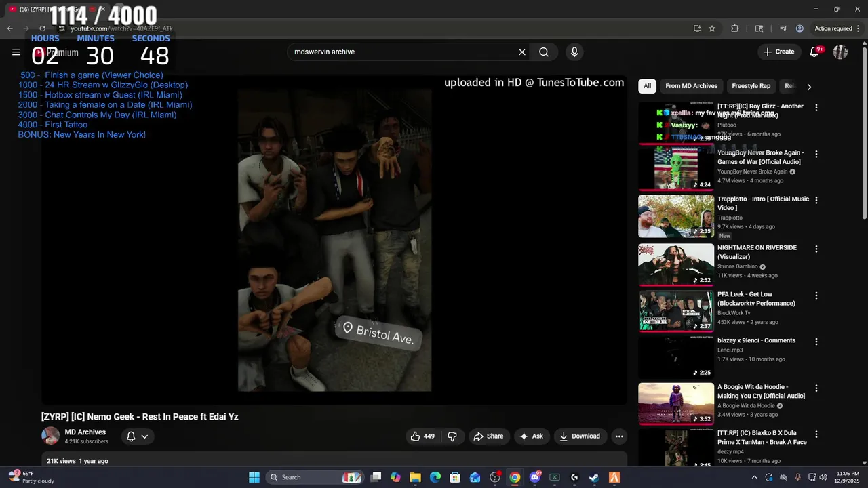This screenshot has width=868, height=488.
Task: Open options for Trapplotto Intro video
Action: pyautogui.click(x=816, y=200)
